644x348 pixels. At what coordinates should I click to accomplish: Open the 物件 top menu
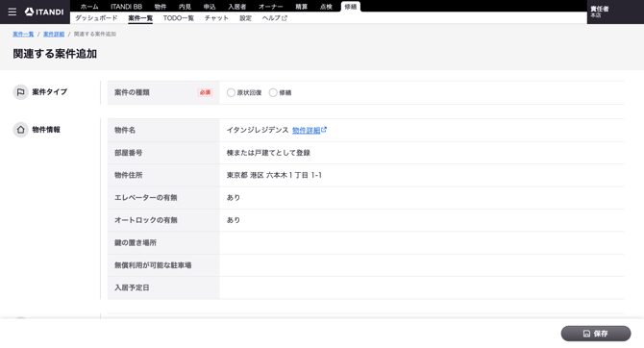(x=161, y=7)
